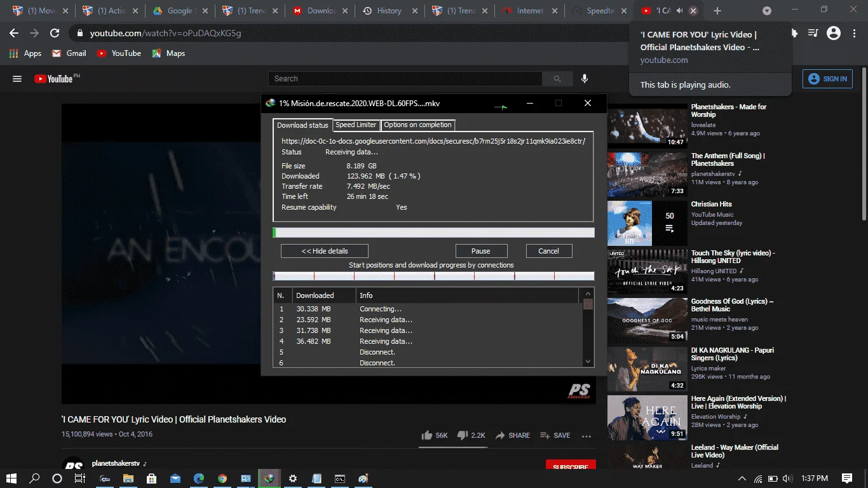The height and width of the screenshot is (488, 868).
Task: Open Google Chrome from the taskbar
Action: click(x=222, y=478)
